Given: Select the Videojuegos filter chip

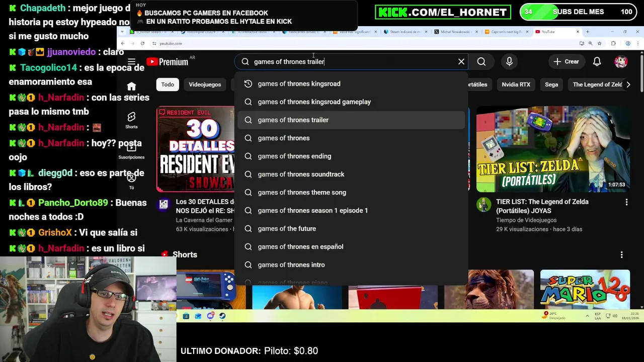Looking at the screenshot, I should (x=205, y=84).
